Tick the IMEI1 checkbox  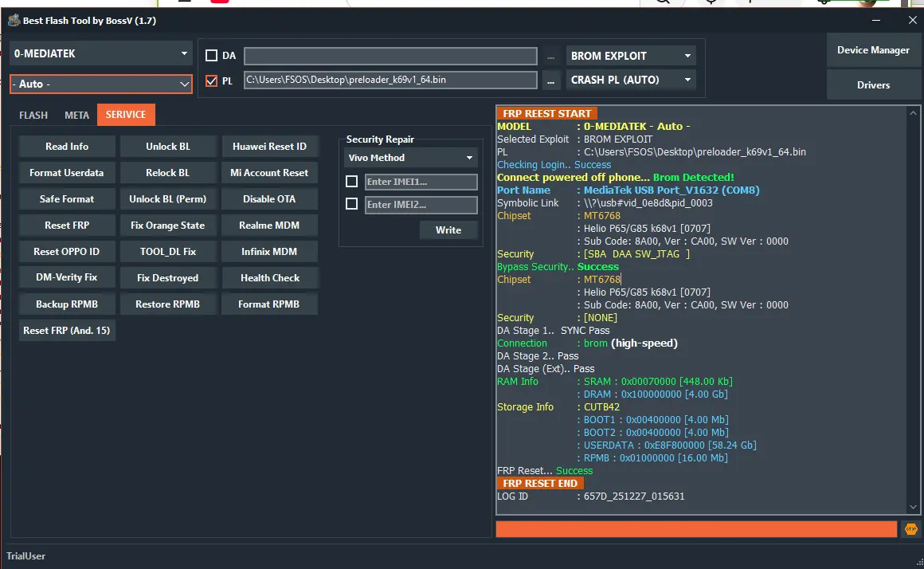point(352,182)
